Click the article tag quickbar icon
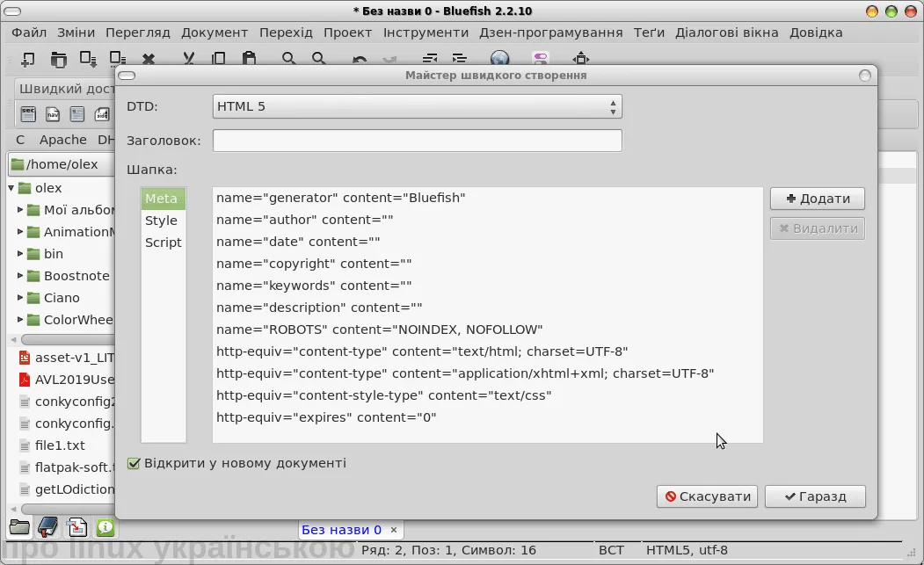Screen dimensions: 924x565 point(77,113)
